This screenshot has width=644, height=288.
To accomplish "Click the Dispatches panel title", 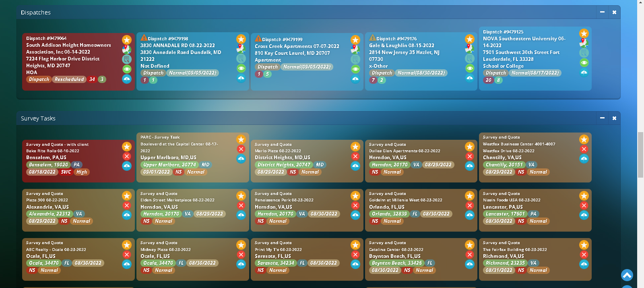I will (x=36, y=12).
